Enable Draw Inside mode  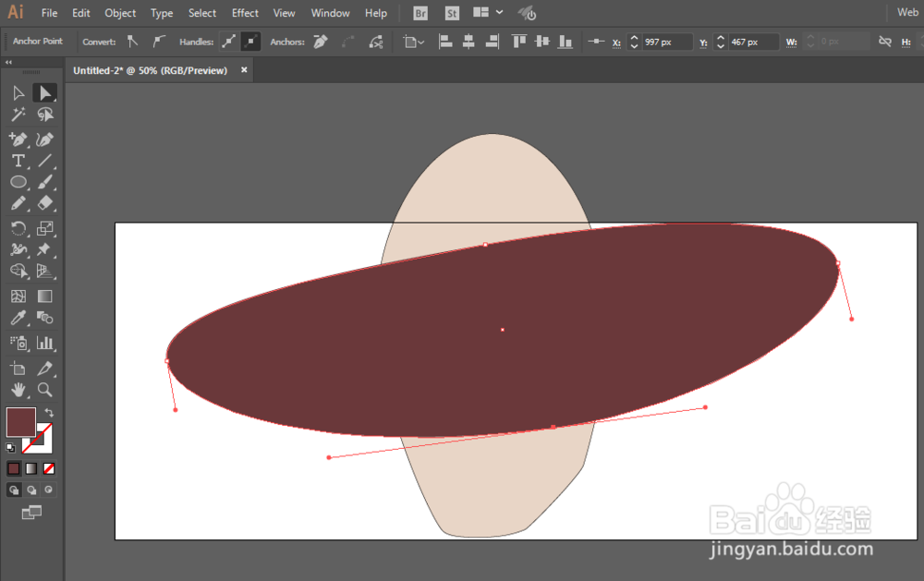pos(49,490)
